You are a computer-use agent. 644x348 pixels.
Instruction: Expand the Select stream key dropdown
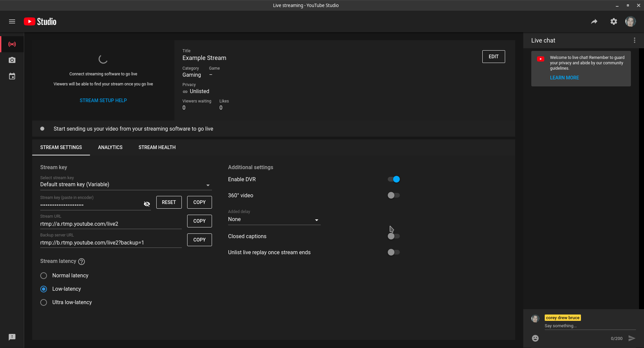click(126, 185)
